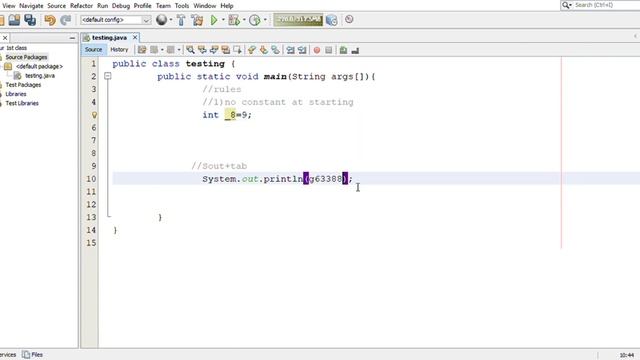Screen dimensions: 640x360
Task: Close the testing.java tab
Action: (x=135, y=37)
